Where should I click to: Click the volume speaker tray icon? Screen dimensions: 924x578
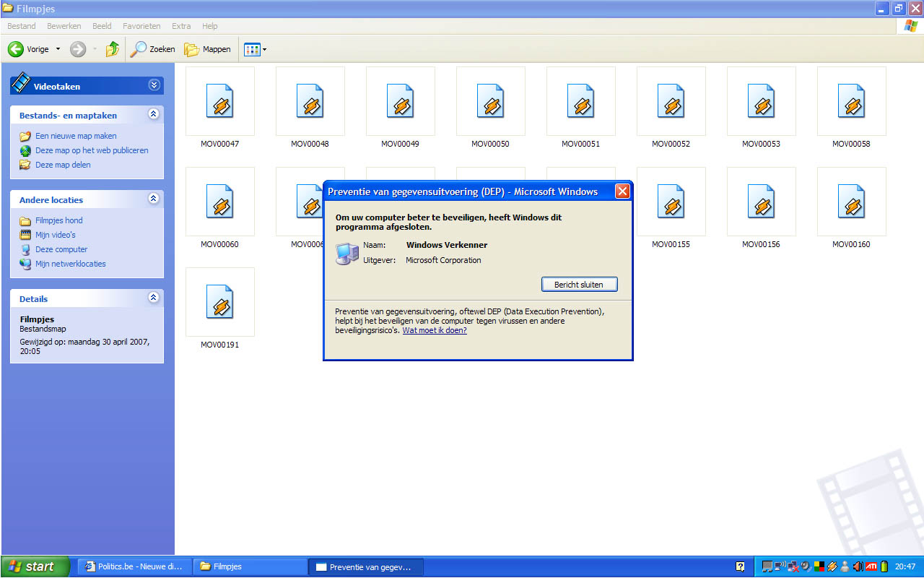pyautogui.click(x=858, y=566)
